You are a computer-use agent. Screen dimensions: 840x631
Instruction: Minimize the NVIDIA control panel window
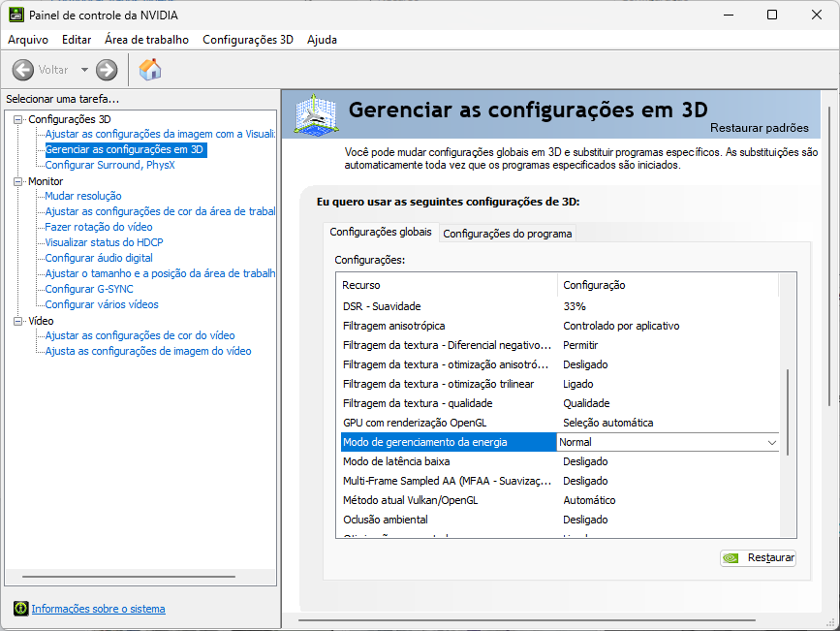pos(729,15)
